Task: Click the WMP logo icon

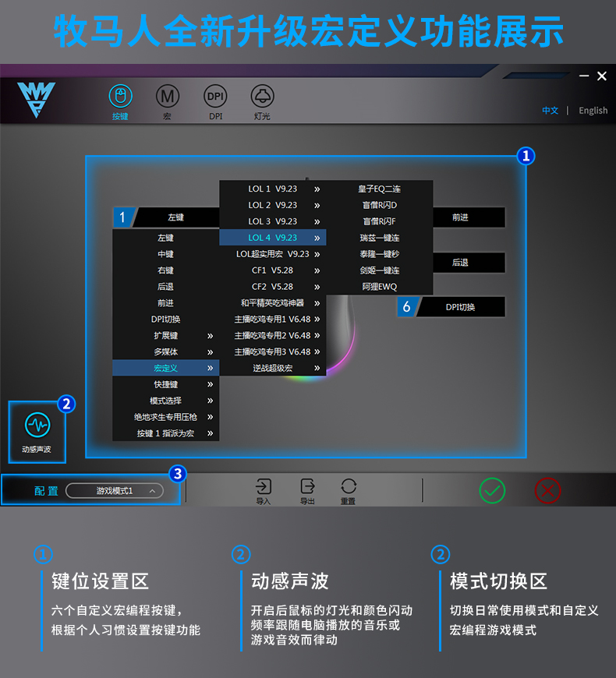Action: (x=37, y=100)
